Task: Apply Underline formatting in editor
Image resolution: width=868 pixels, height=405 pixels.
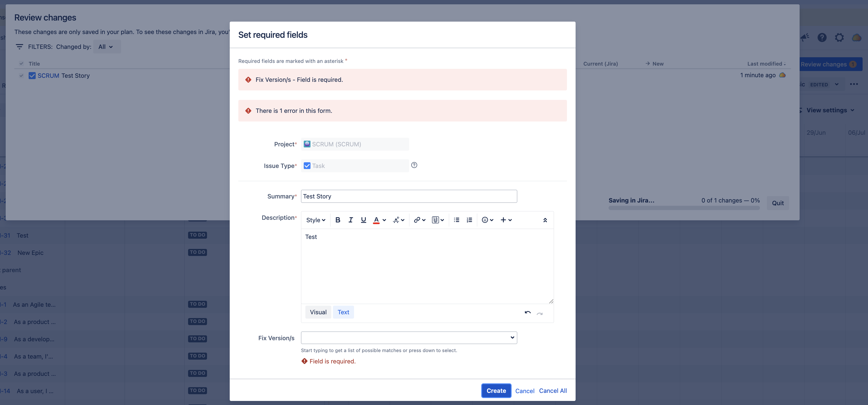Action: pyautogui.click(x=363, y=220)
